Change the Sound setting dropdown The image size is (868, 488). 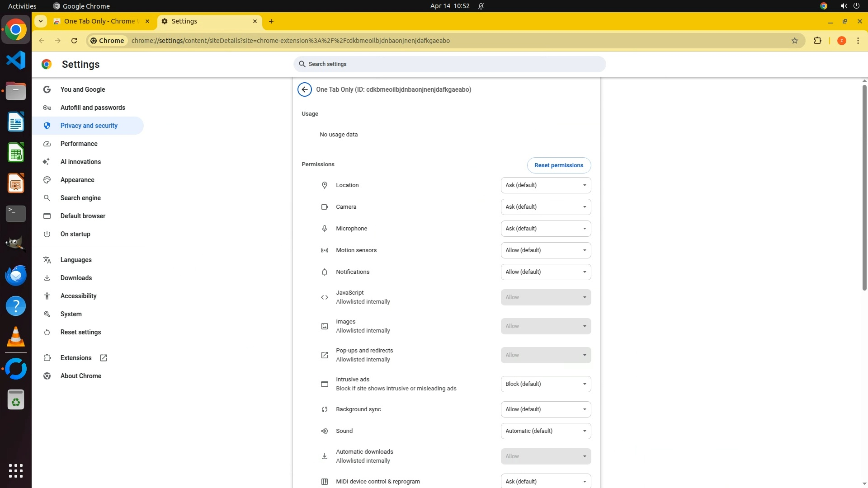(x=546, y=431)
